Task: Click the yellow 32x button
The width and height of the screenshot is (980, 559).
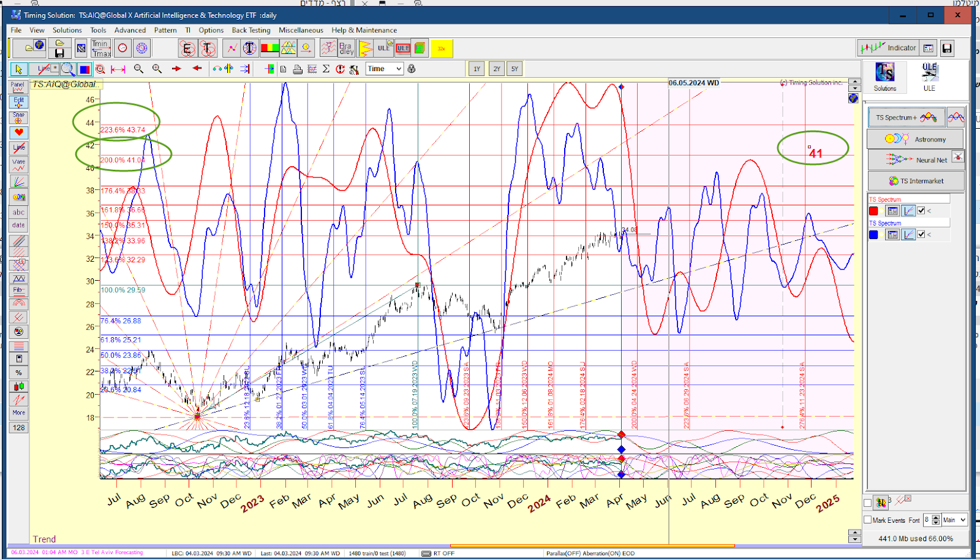Action: pyautogui.click(x=442, y=48)
